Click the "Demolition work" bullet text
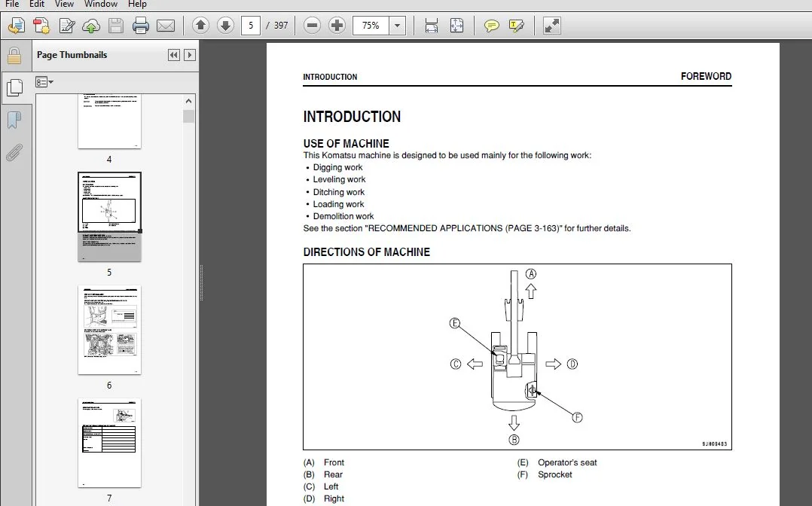812x506 pixels. point(343,217)
